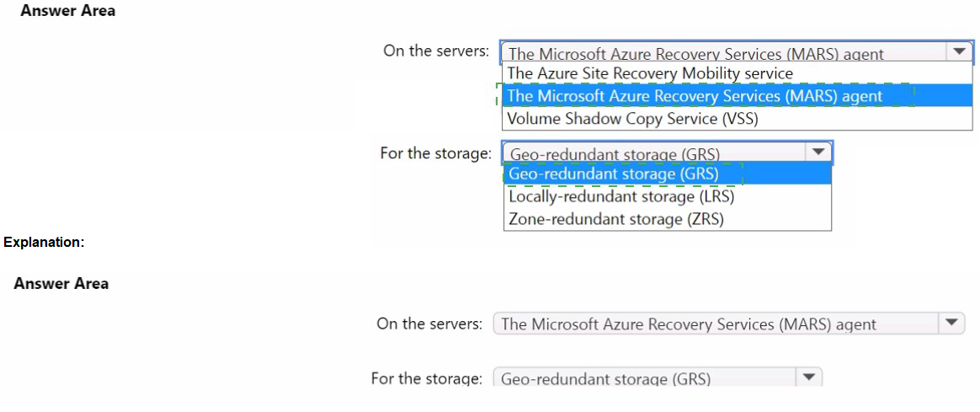Expand the upper 'On the servers' dropdown arrow

coord(959,52)
